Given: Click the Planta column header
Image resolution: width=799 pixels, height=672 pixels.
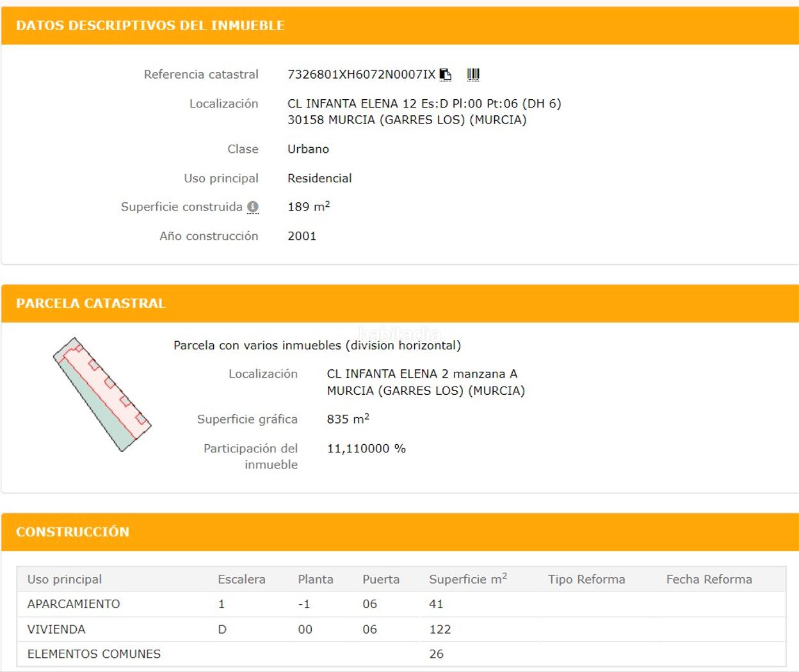Looking at the screenshot, I should click(315, 579).
